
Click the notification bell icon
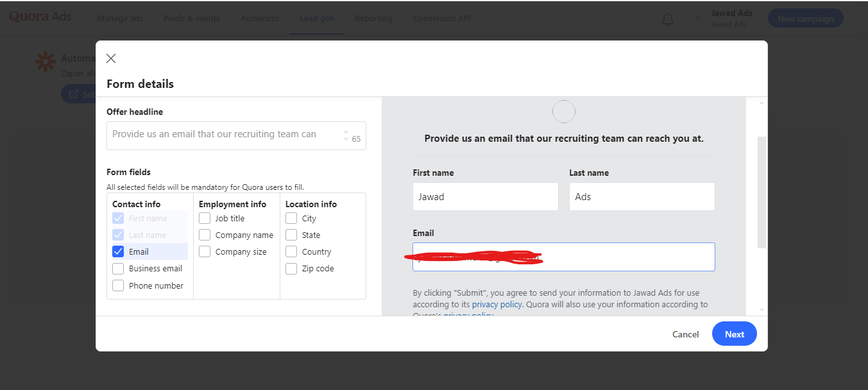click(x=668, y=19)
